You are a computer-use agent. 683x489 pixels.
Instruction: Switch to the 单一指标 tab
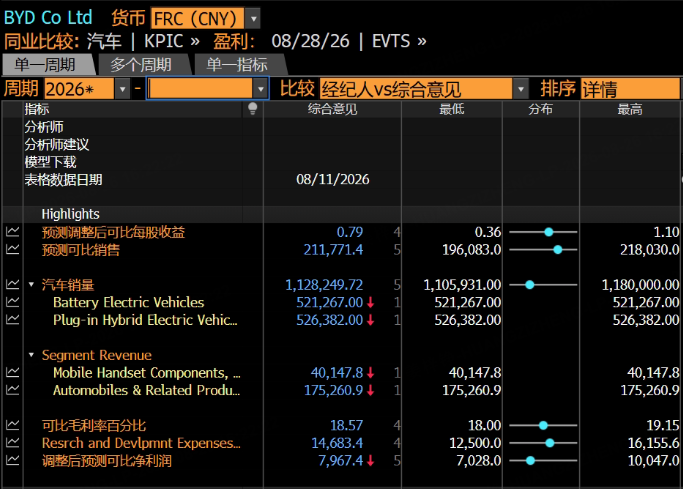(x=237, y=65)
